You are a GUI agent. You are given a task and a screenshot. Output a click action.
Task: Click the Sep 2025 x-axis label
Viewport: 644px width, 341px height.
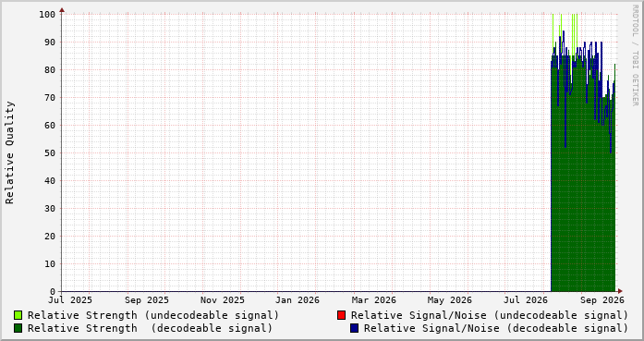pyautogui.click(x=147, y=300)
